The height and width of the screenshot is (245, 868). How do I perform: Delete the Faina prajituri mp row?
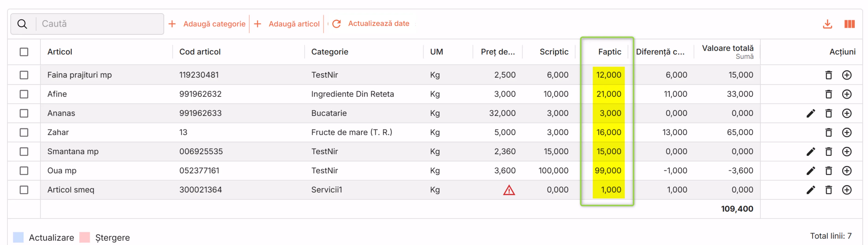pyautogui.click(x=829, y=75)
